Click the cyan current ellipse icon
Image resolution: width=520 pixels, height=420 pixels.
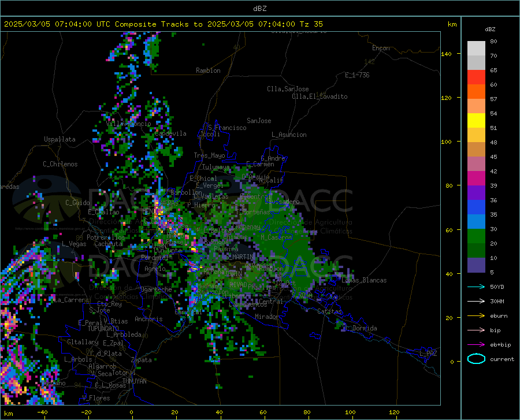(x=476, y=359)
